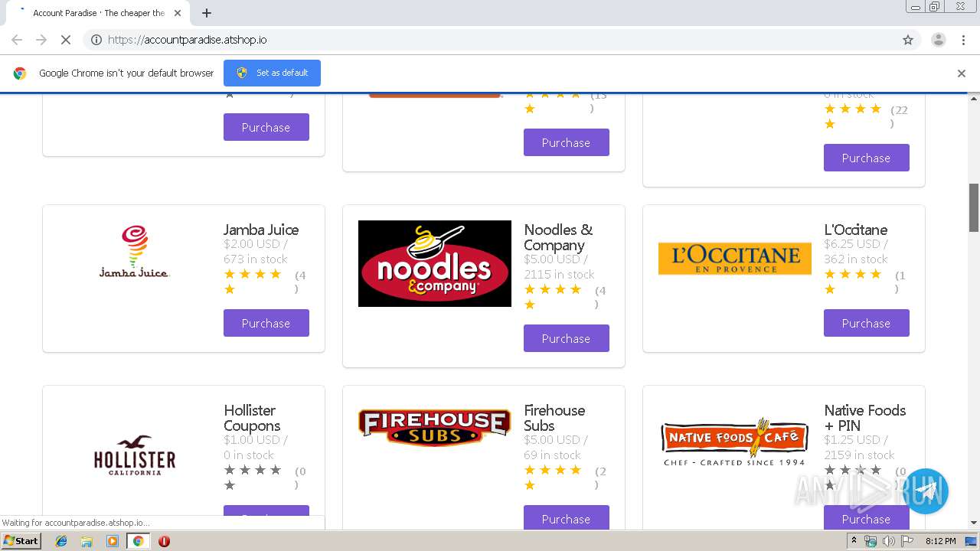Image resolution: width=980 pixels, height=551 pixels.
Task: Click Purchase in the top-middle product card
Action: [567, 142]
